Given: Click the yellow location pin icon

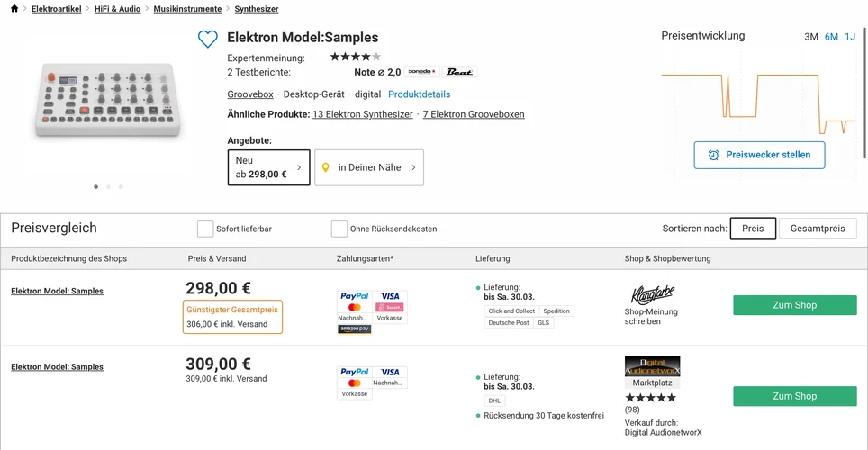Looking at the screenshot, I should click(326, 167).
